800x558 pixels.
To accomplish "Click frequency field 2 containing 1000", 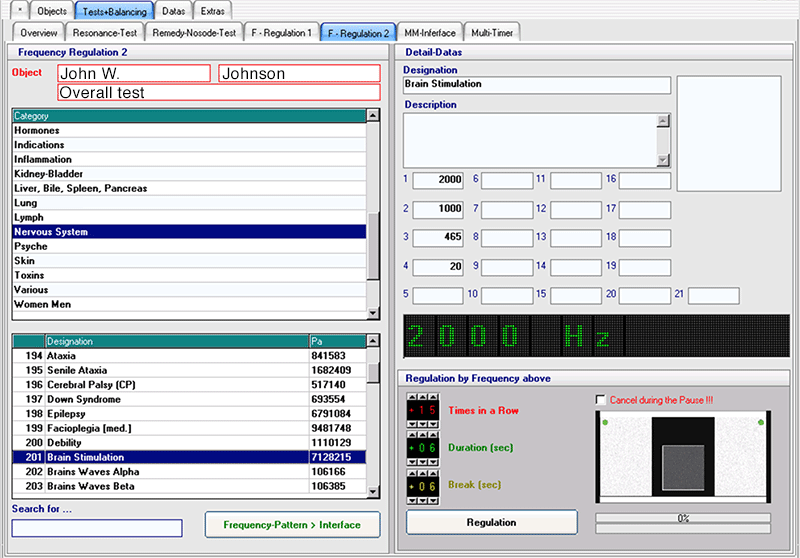I will coord(438,210).
